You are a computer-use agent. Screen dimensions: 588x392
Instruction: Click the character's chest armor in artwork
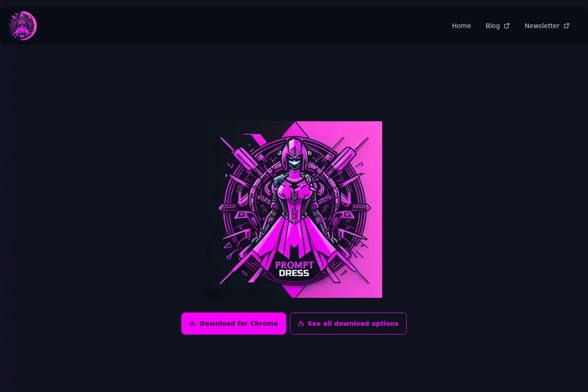click(x=293, y=191)
